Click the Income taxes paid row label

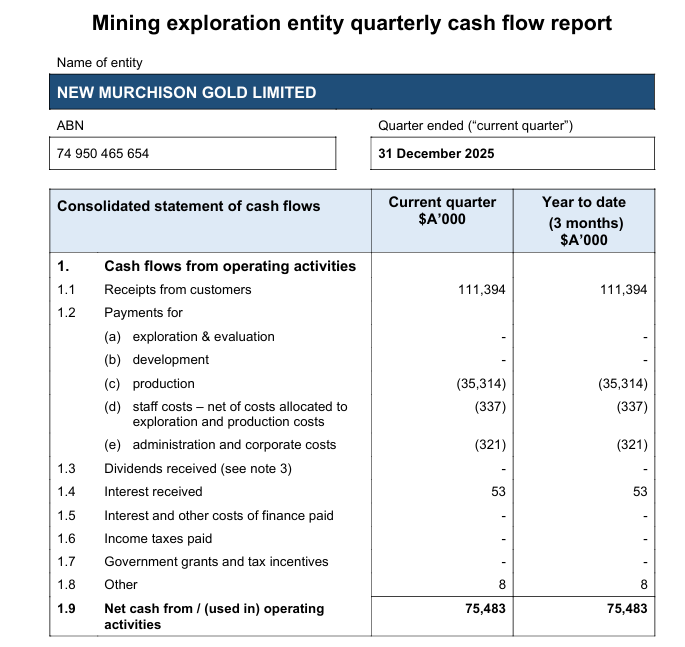click(158, 539)
